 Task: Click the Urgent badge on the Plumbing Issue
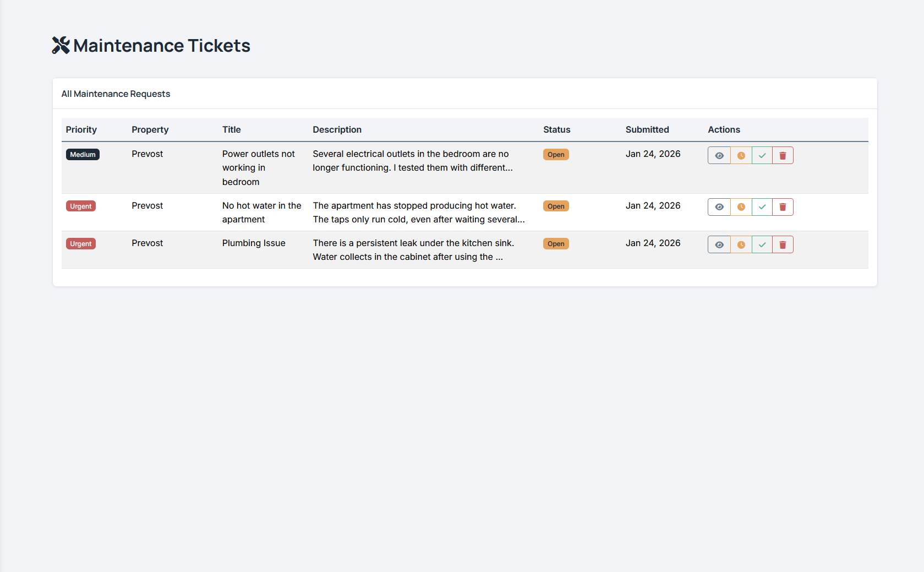pyautogui.click(x=80, y=243)
